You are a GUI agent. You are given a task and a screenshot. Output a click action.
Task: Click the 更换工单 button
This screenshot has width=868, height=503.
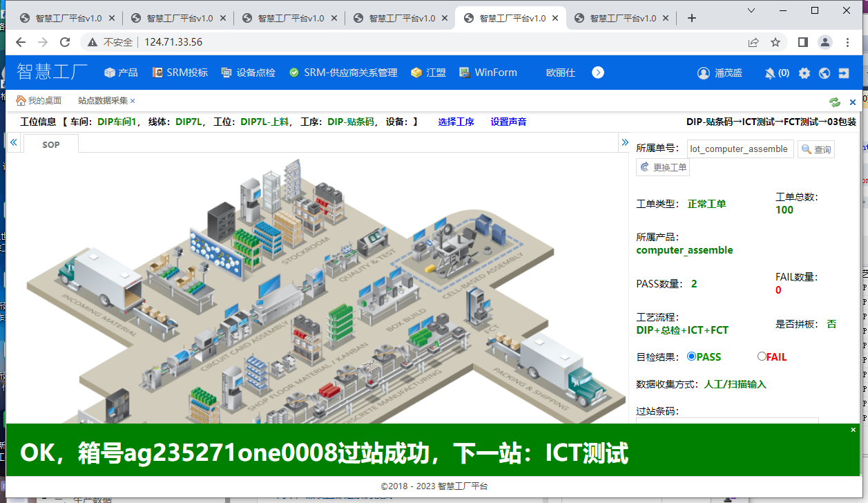click(x=663, y=167)
